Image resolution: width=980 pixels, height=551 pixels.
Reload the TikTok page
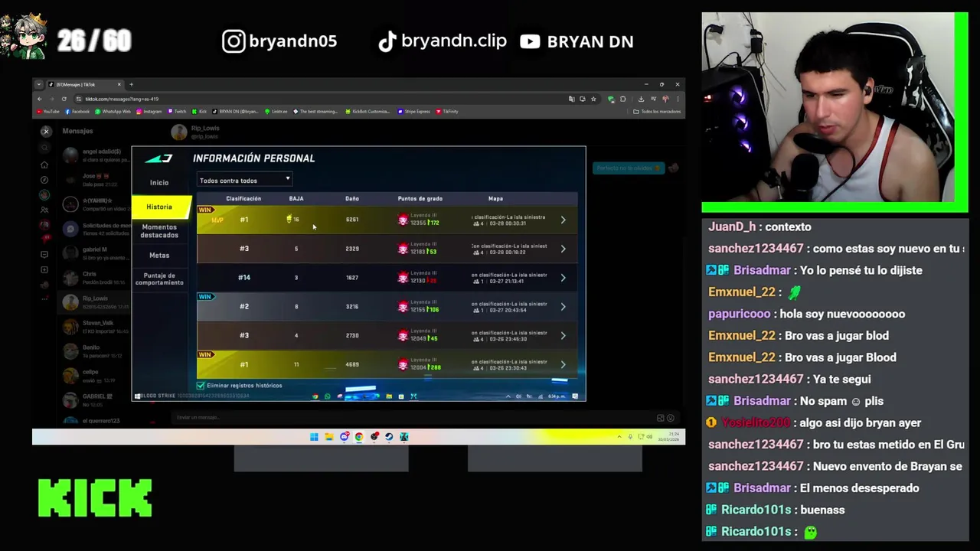[64, 99]
